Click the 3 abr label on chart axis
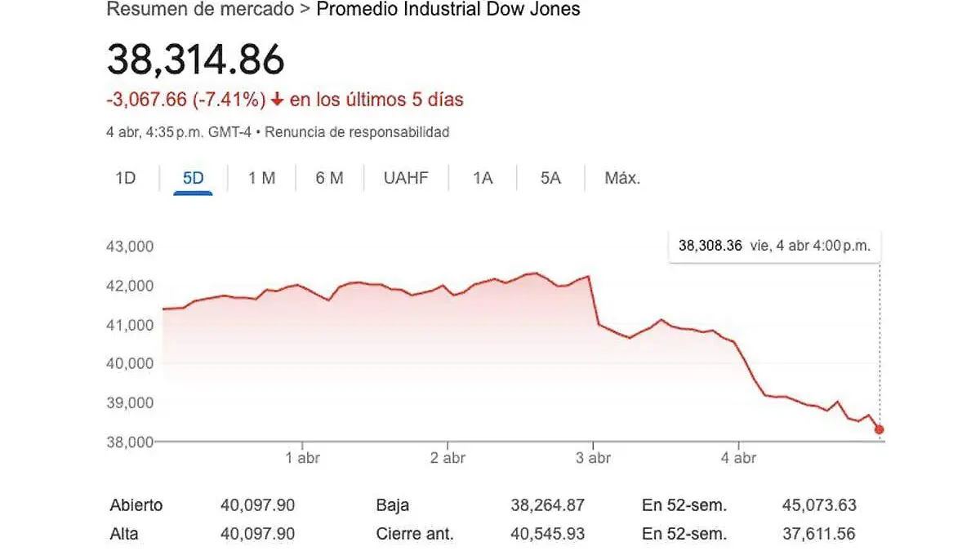 tap(595, 458)
